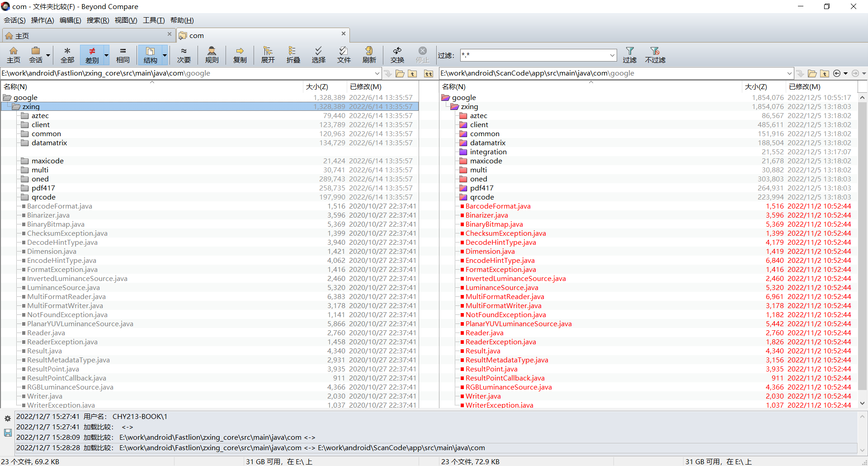Toggle 相同 same files filter
Screen dimensions: 868x466
tap(123, 55)
